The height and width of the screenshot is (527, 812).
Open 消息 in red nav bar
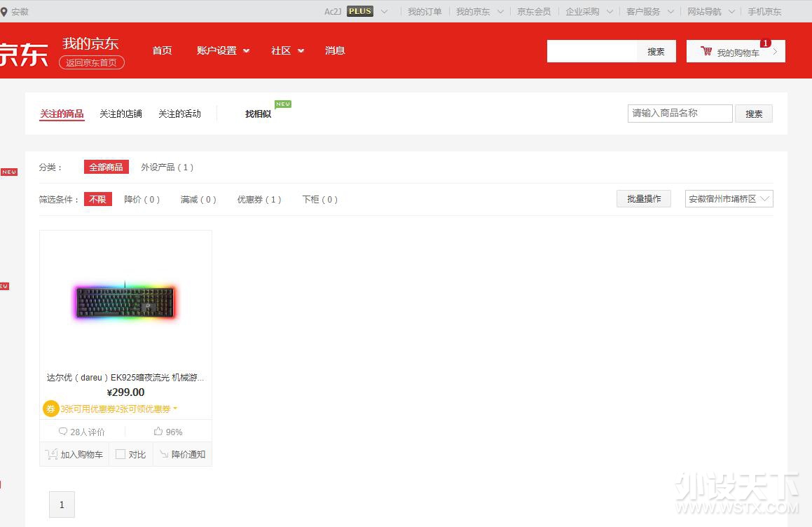[335, 50]
